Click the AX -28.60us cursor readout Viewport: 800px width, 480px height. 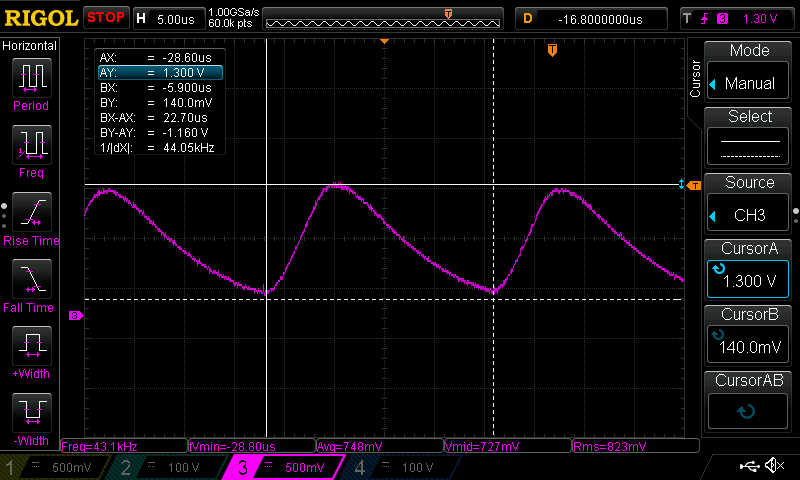[x=160, y=58]
